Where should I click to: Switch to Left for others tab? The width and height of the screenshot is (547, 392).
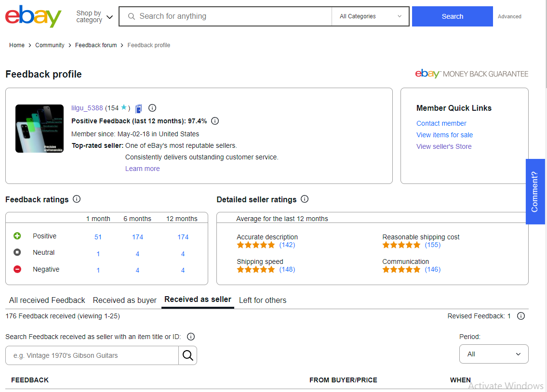click(x=263, y=301)
